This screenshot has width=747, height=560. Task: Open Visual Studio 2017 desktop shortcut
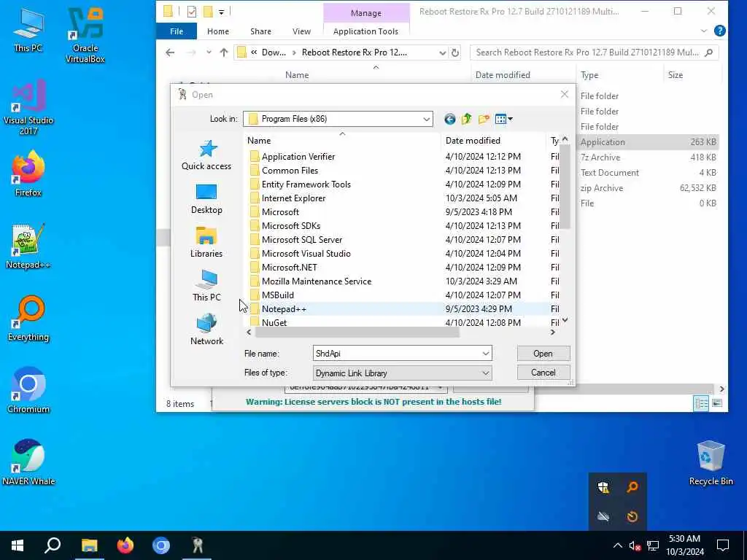(x=28, y=106)
